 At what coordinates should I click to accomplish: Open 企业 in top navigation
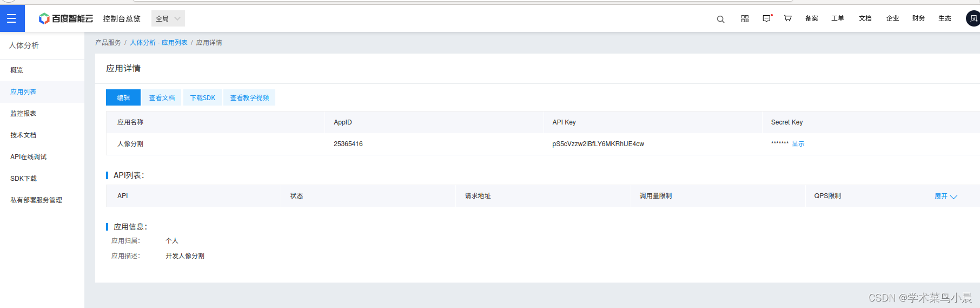(892, 18)
